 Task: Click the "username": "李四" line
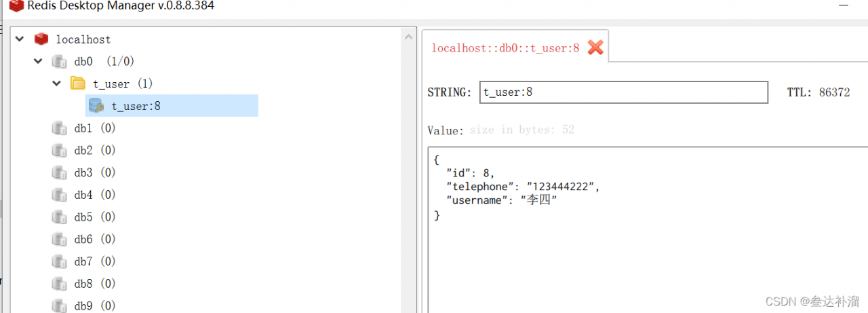coord(503,200)
